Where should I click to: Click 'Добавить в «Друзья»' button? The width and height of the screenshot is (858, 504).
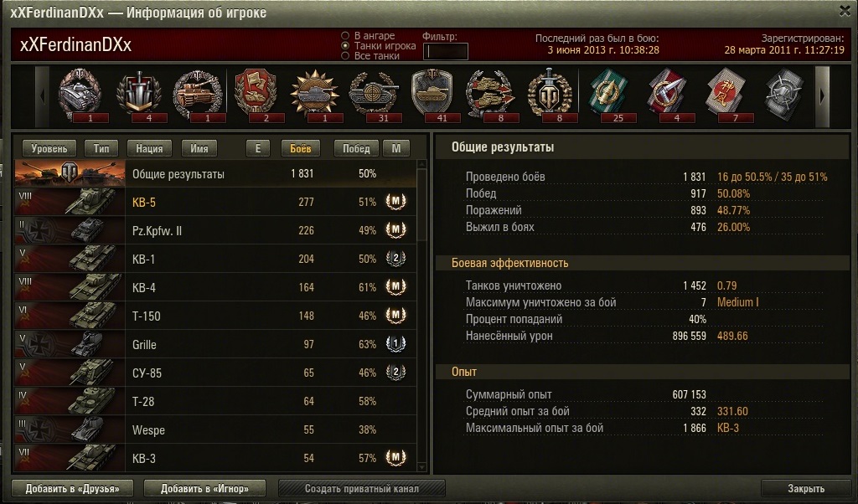point(72,488)
